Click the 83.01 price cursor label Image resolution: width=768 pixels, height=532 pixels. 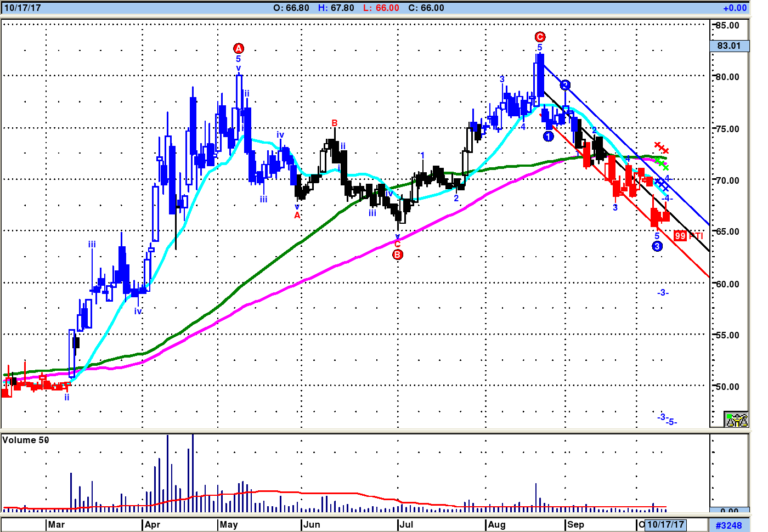729,46
